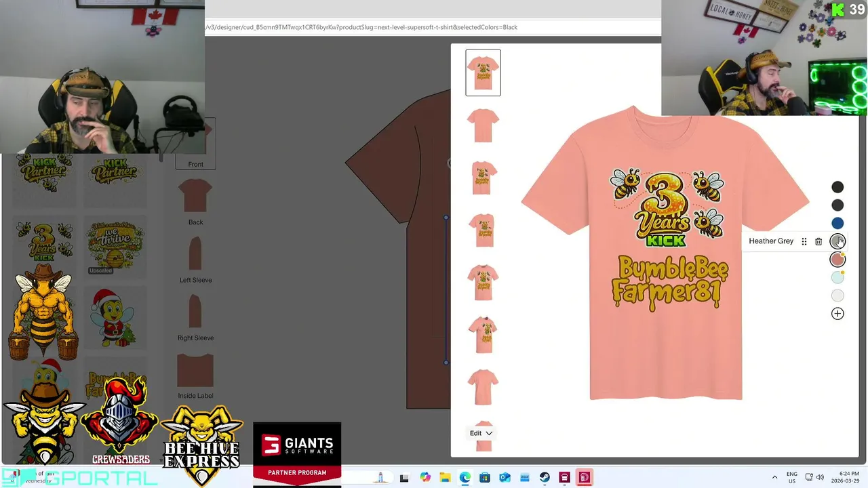Open Microsoft Edge from the taskbar
The height and width of the screenshot is (488, 868).
(x=465, y=477)
